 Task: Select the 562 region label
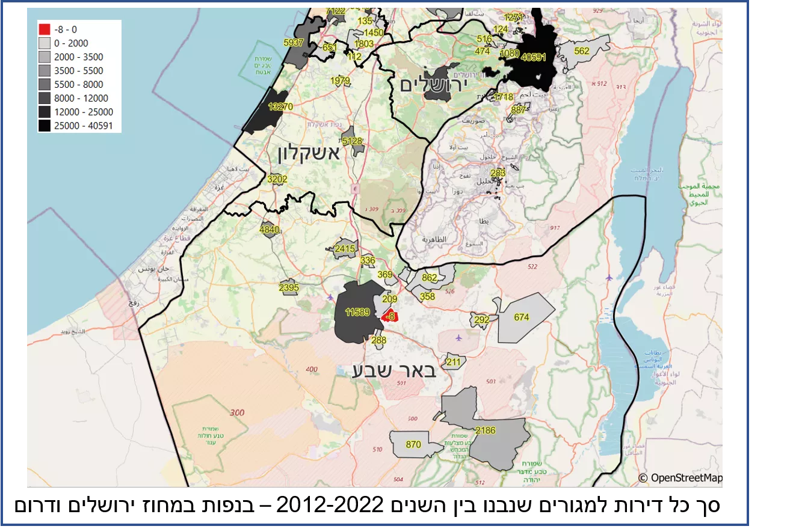pyautogui.click(x=582, y=51)
